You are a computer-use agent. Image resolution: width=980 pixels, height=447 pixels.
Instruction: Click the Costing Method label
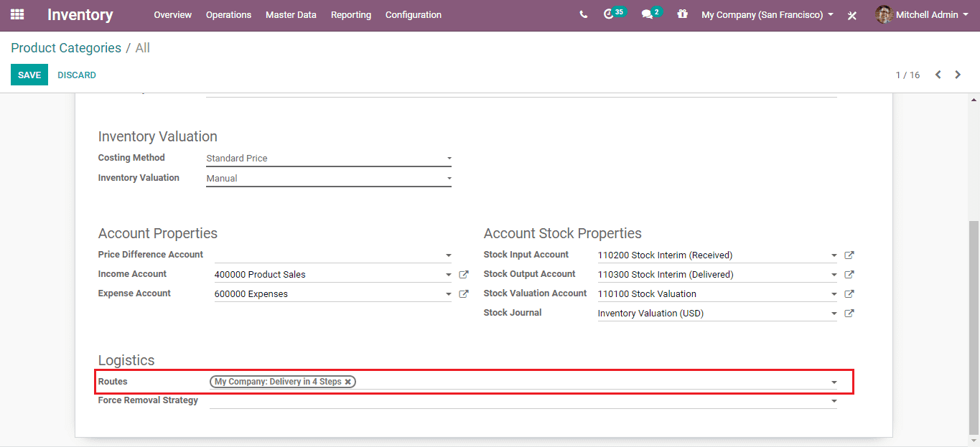(131, 158)
